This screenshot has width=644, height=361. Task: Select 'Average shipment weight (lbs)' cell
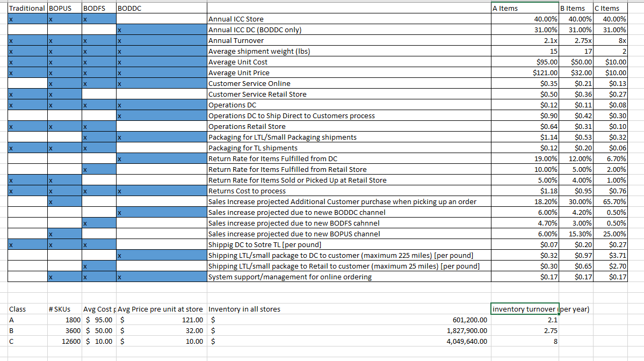tap(349, 51)
